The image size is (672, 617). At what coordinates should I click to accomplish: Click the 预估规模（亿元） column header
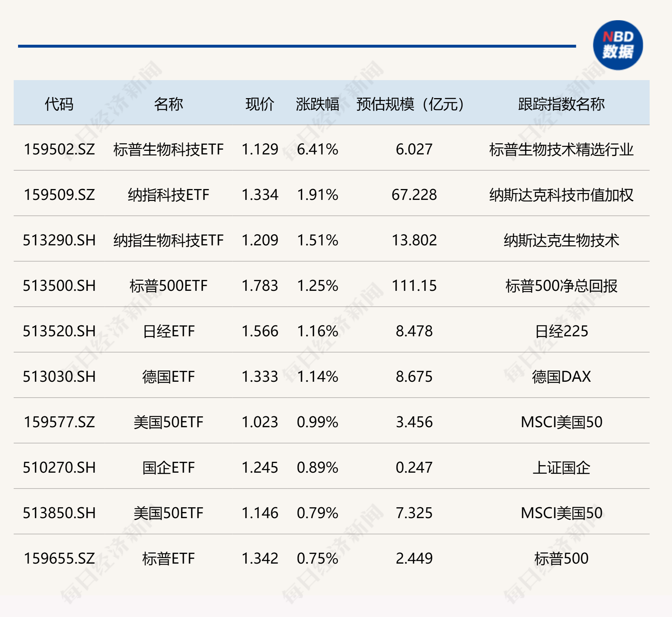[410, 104]
